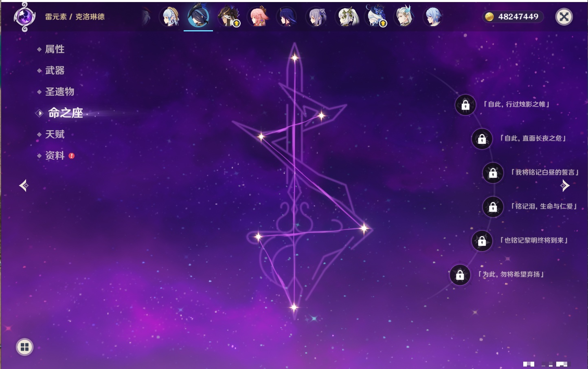The image size is (588, 369).
Task: Click the Mora balance 48247449
Action: (x=518, y=17)
